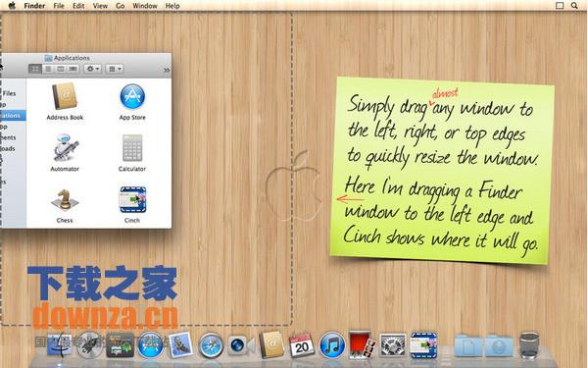Open the Apple menu
The image size is (588, 368).
[x=12, y=5]
